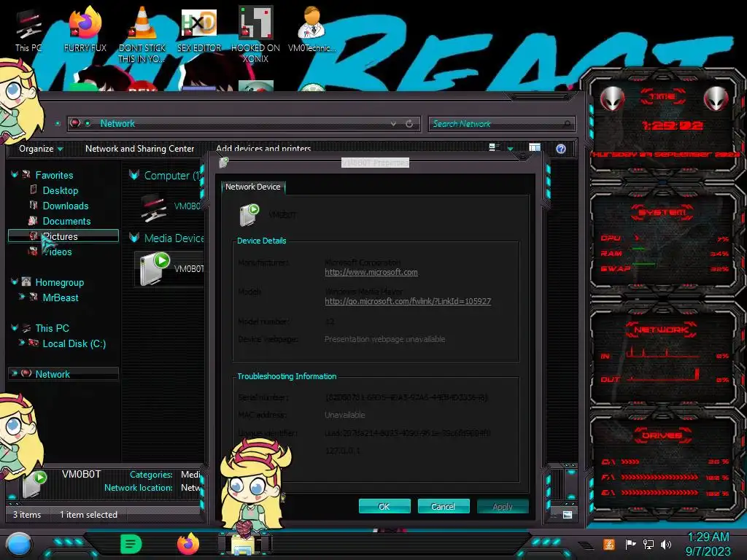The image size is (747, 560).
Task: Open the green notes app on the taskbar
Action: 131,544
